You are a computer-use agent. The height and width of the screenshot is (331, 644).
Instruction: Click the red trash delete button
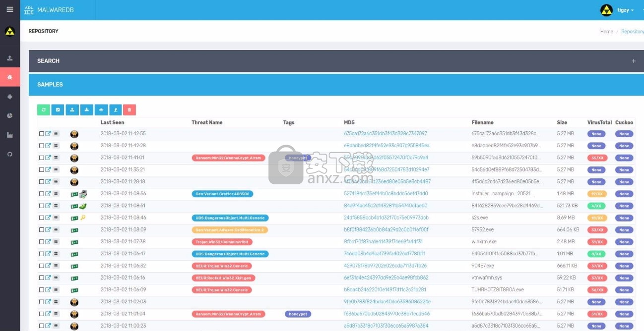pos(129,110)
